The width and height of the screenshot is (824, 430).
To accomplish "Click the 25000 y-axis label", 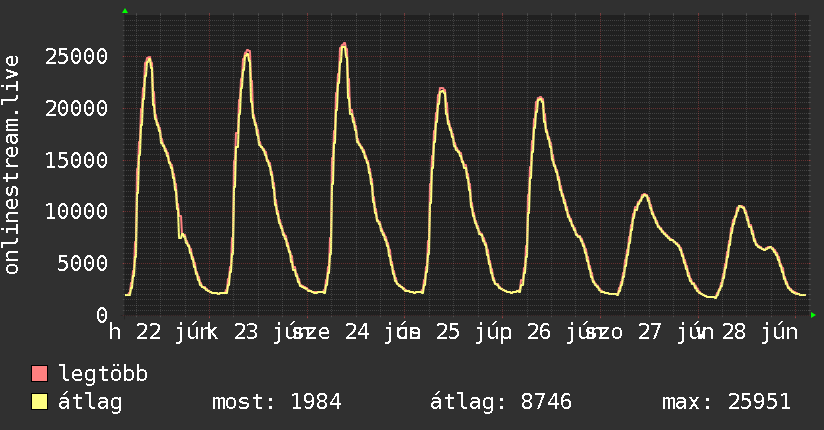I will pos(76,56).
